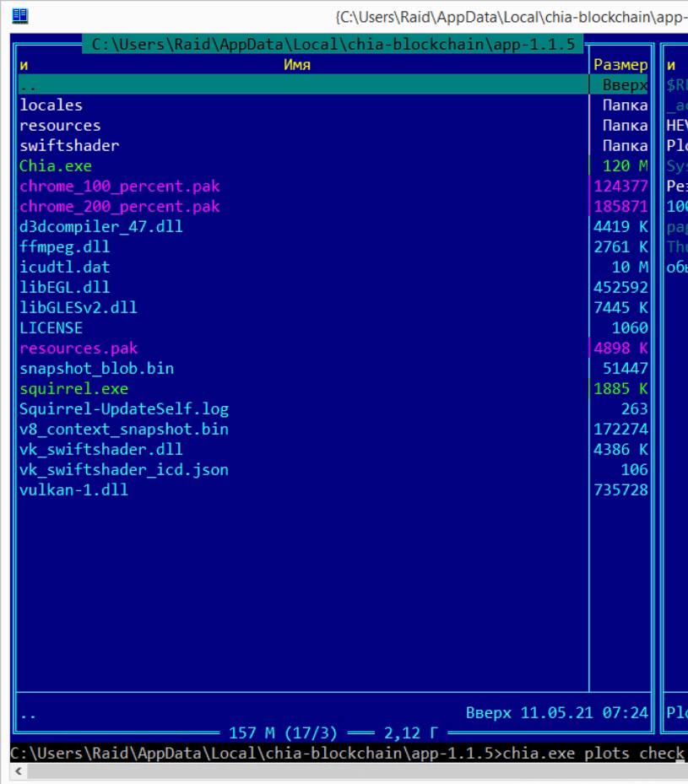Click size value 1885 K of squirrel.exe
The height and width of the screenshot is (784, 688).
click(620, 388)
